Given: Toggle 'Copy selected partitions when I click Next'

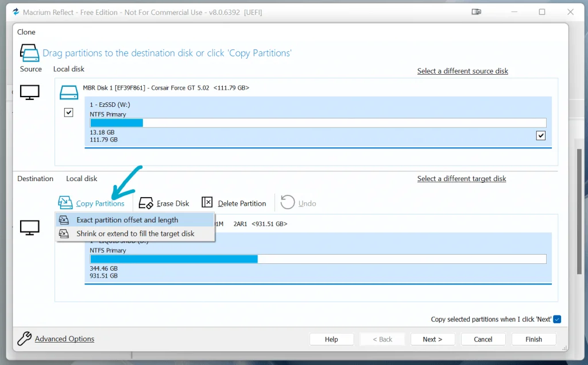Looking at the screenshot, I should (557, 319).
